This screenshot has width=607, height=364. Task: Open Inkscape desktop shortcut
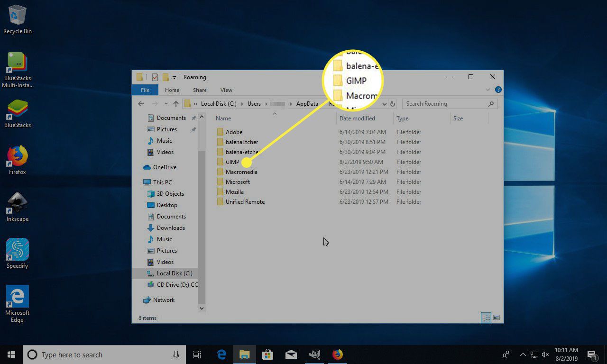[x=18, y=207]
